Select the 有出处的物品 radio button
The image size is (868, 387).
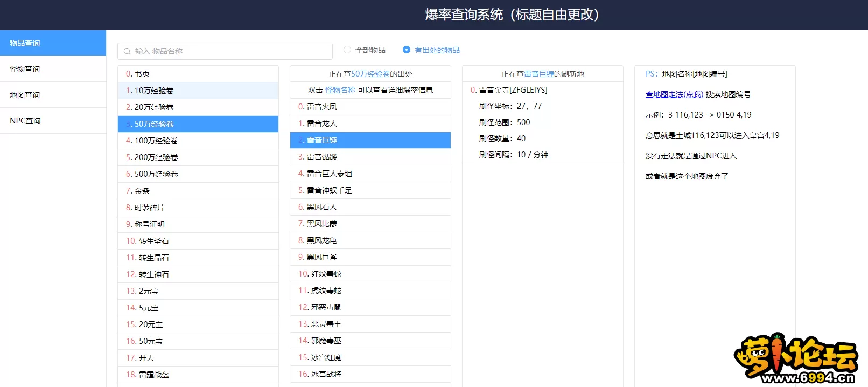407,50
